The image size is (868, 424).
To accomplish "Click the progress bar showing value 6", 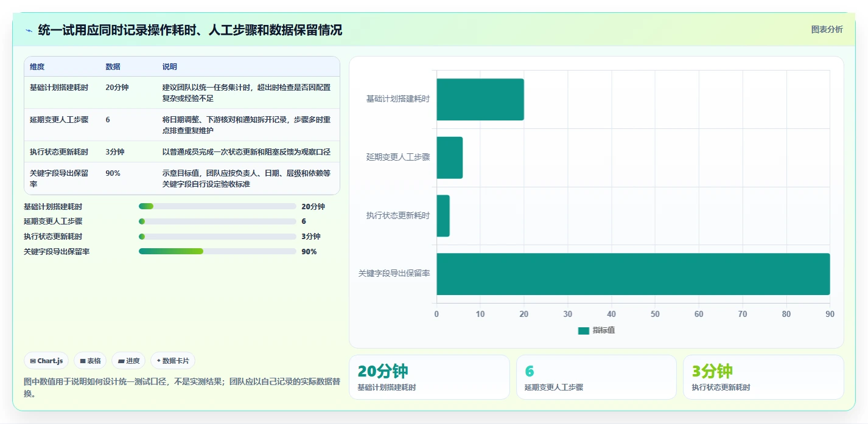I will pos(217,221).
